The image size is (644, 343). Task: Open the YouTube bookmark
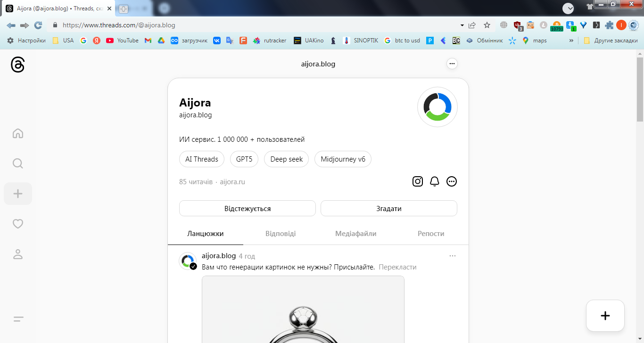pos(122,41)
